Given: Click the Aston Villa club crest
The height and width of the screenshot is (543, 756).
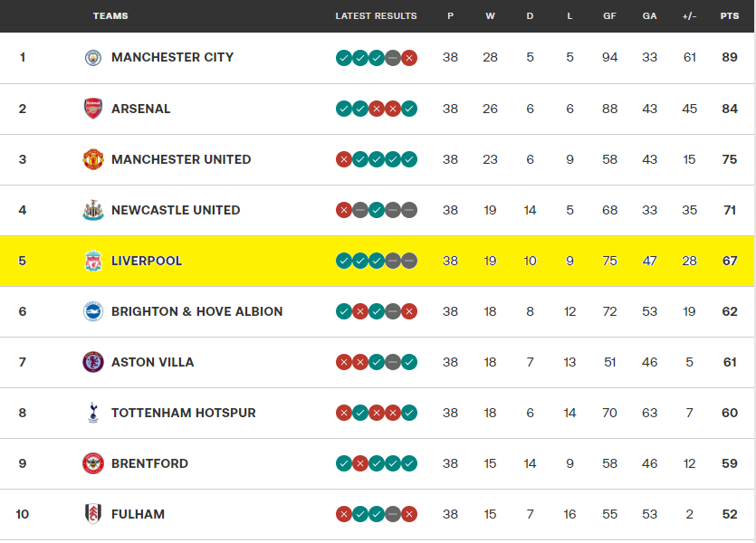Looking at the screenshot, I should tap(93, 362).
